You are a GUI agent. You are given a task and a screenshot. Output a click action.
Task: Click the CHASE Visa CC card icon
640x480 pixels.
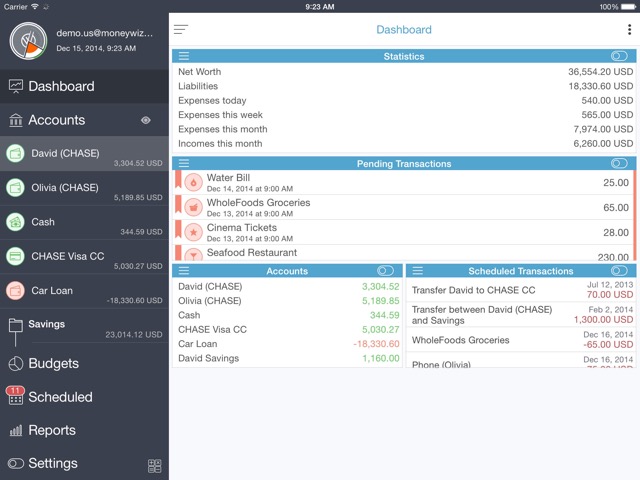[x=16, y=257]
